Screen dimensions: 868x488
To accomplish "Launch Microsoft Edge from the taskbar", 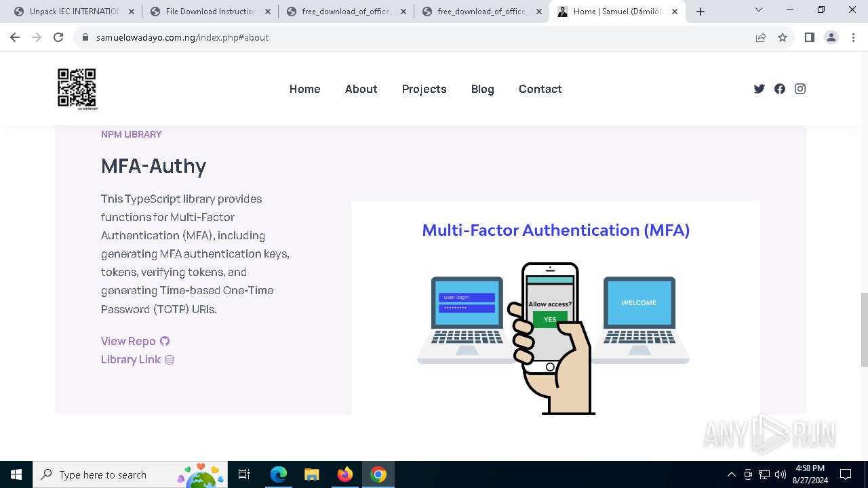I will click(x=279, y=474).
